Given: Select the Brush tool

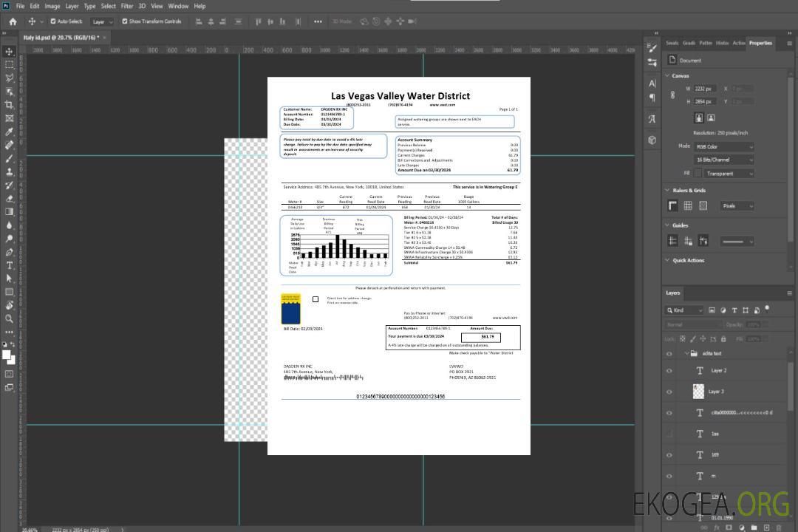Looking at the screenshot, I should (x=10, y=158).
